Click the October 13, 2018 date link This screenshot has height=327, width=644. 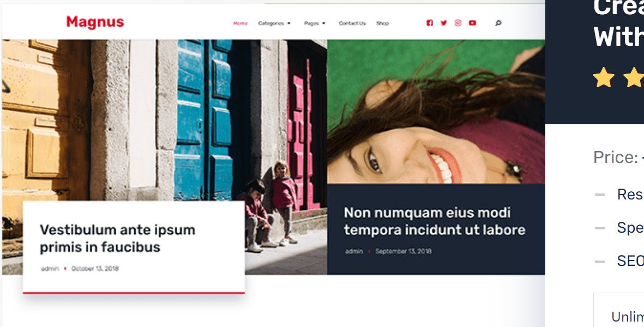pos(95,269)
